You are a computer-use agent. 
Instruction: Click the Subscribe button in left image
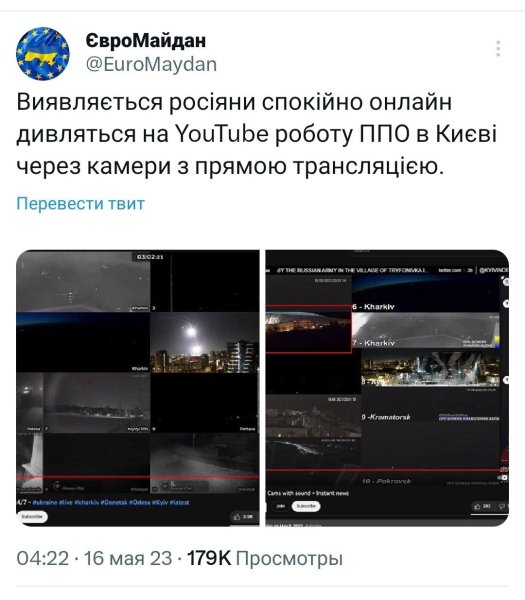pyautogui.click(x=32, y=517)
